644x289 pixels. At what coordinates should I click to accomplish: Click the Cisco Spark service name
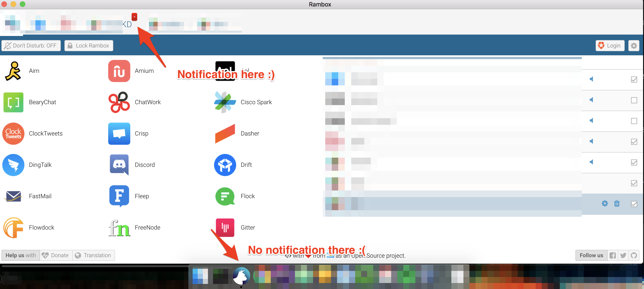(256, 102)
